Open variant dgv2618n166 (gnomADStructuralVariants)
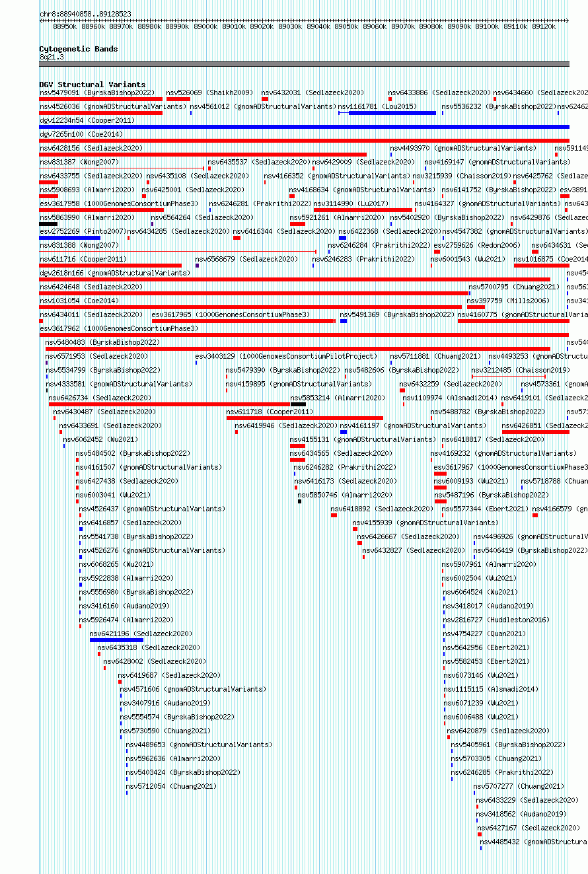The image size is (588, 874). coord(115,273)
